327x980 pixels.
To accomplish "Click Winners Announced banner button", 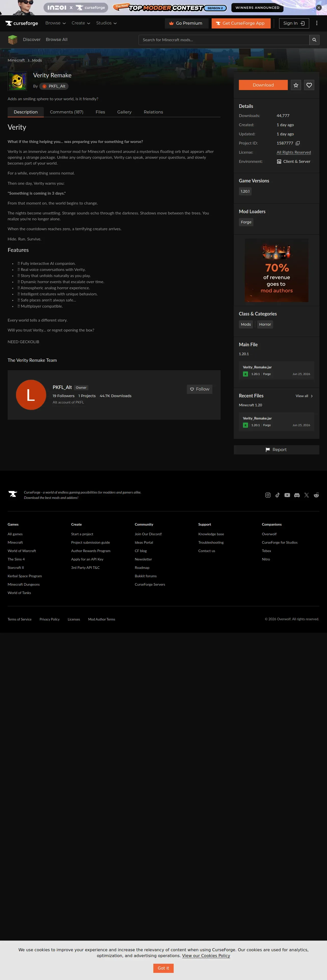I will 257,8.
